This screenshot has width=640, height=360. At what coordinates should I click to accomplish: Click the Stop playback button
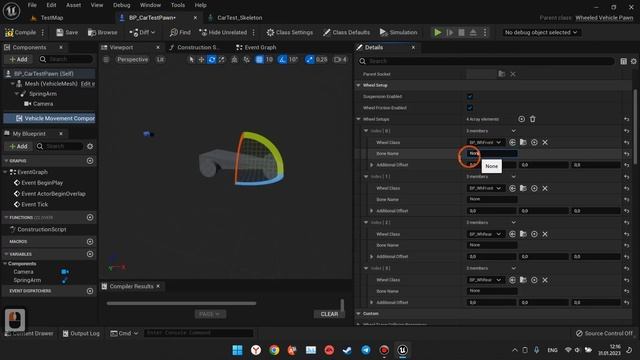tap(461, 32)
